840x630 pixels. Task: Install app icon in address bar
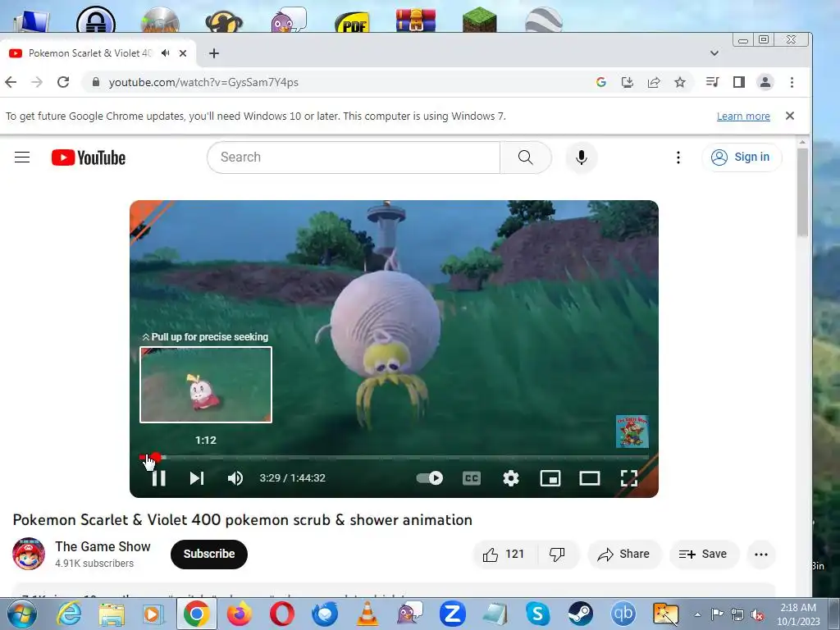(627, 82)
